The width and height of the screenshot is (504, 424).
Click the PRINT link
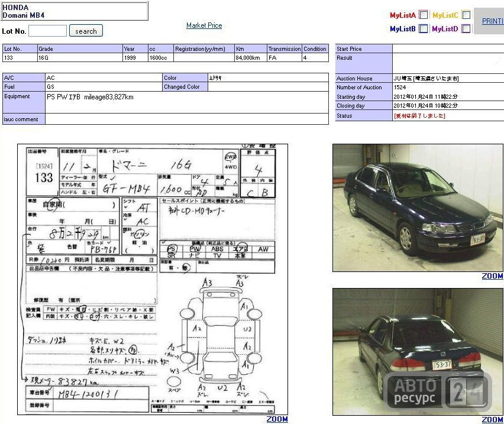(x=492, y=21)
